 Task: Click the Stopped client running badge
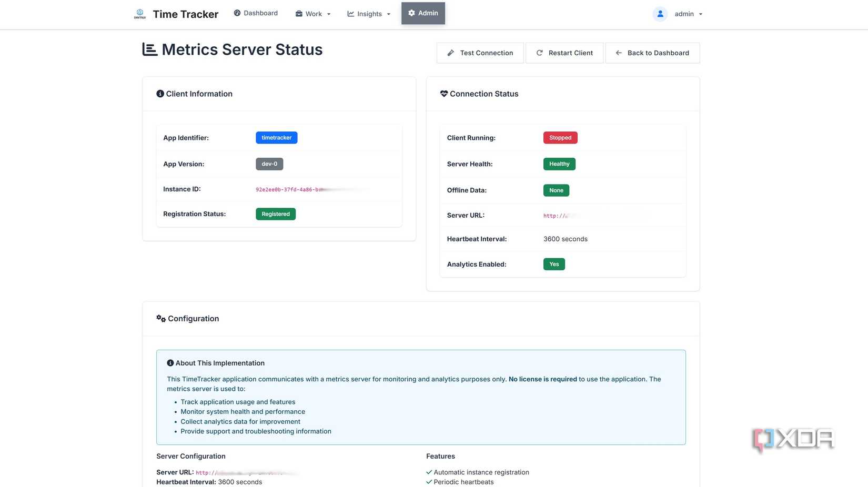(x=560, y=138)
